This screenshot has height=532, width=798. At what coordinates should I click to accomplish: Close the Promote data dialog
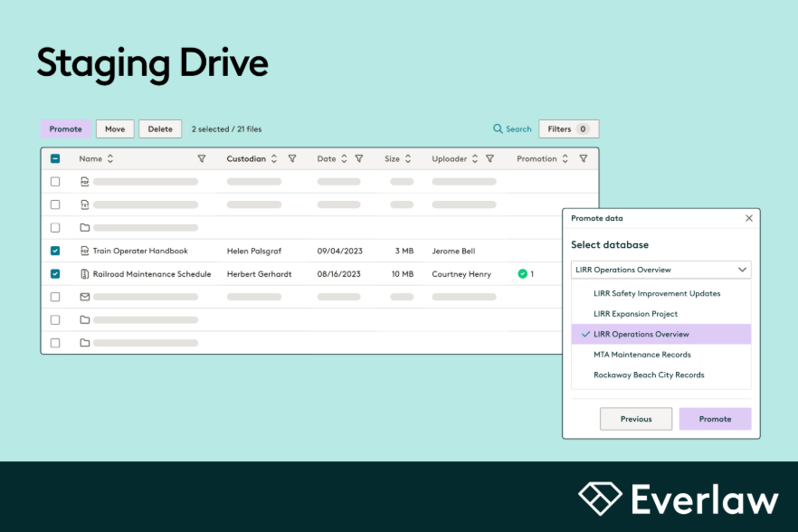tap(748, 218)
